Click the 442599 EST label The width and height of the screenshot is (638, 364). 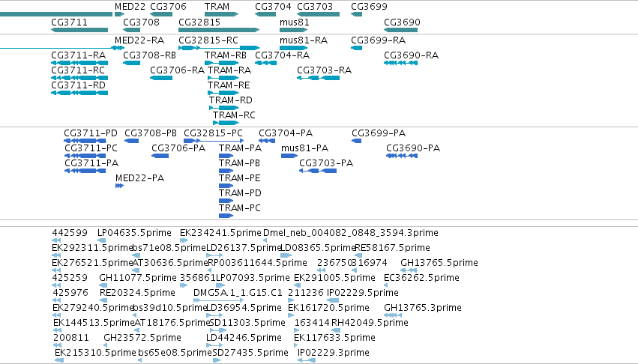(x=70, y=233)
